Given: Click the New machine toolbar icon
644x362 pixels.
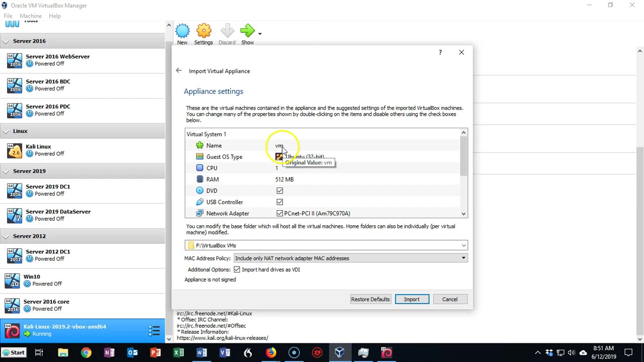Looking at the screenshot, I should [x=182, y=31].
